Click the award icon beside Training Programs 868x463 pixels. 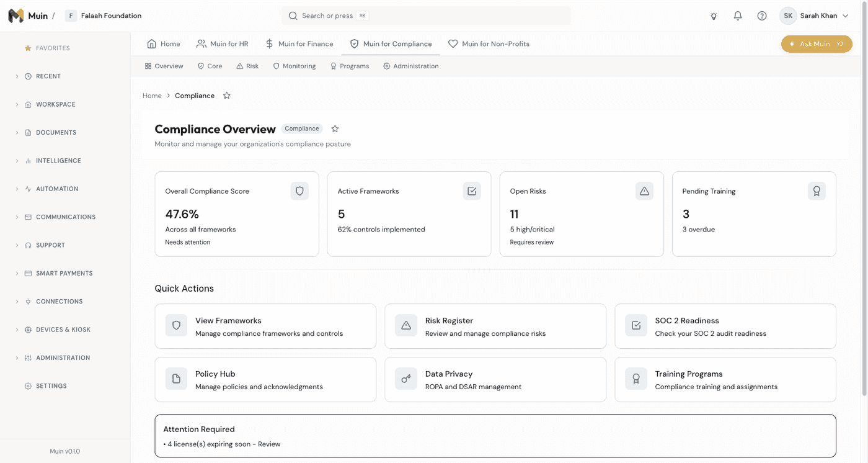click(636, 379)
